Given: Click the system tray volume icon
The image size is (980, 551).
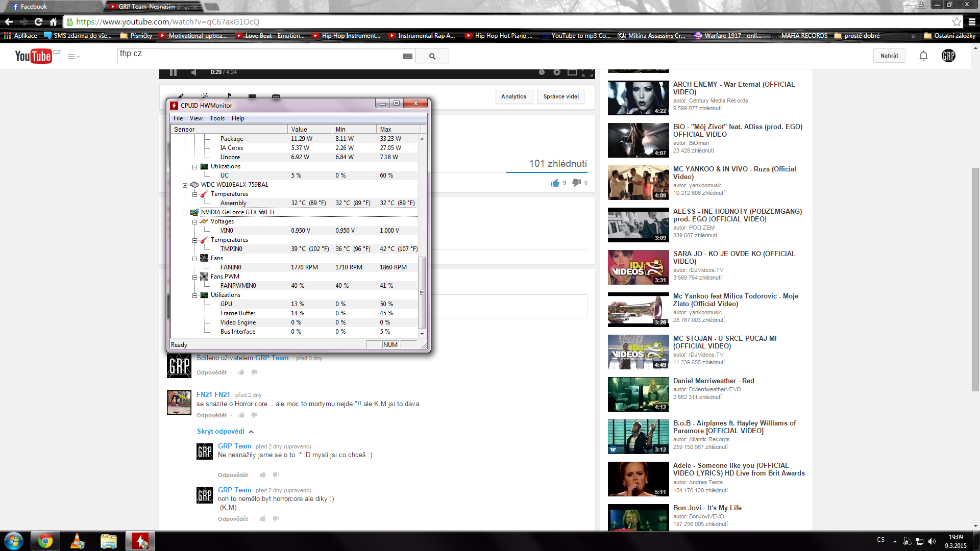Looking at the screenshot, I should [932, 541].
